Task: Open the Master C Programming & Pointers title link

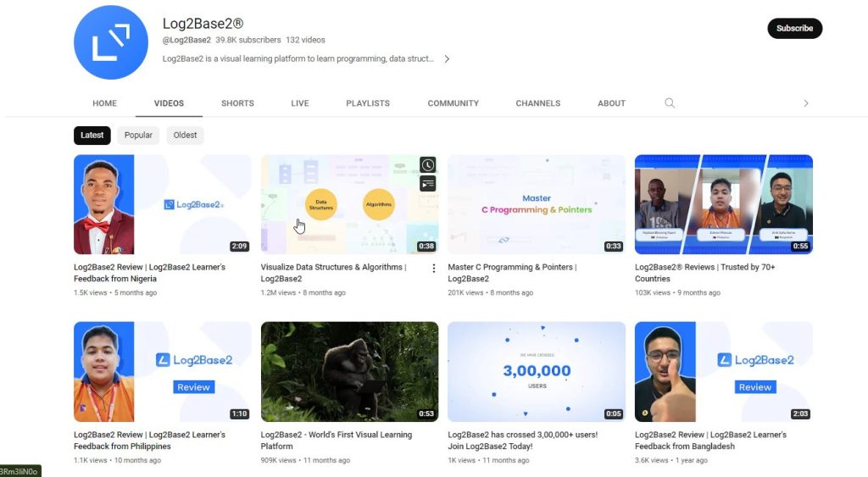Action: pos(511,268)
